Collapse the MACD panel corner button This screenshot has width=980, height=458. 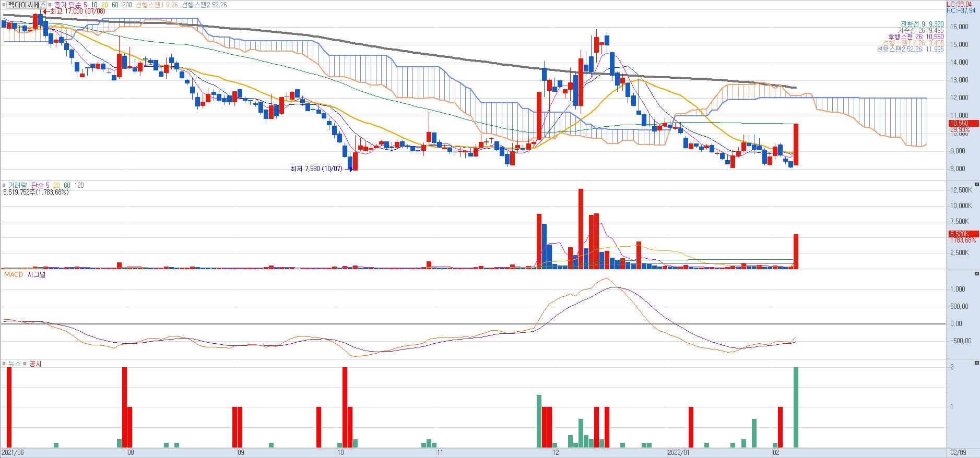[976, 274]
